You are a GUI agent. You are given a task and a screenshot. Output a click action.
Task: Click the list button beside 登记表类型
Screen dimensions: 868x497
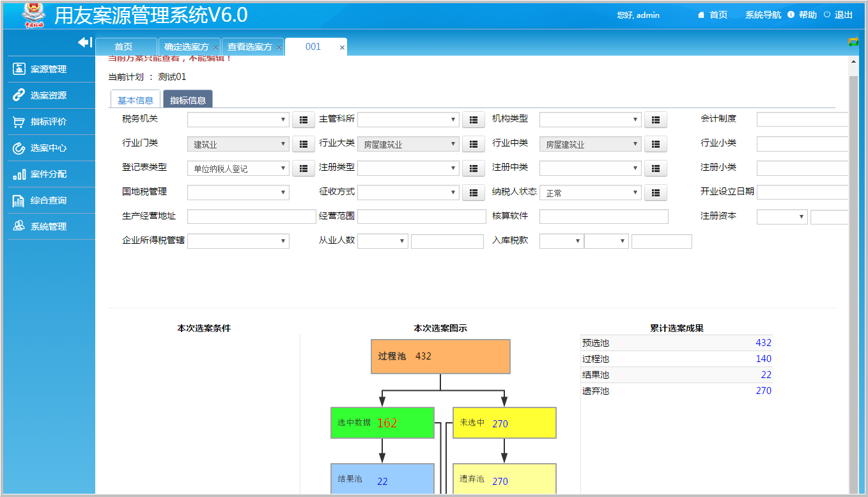coord(304,169)
